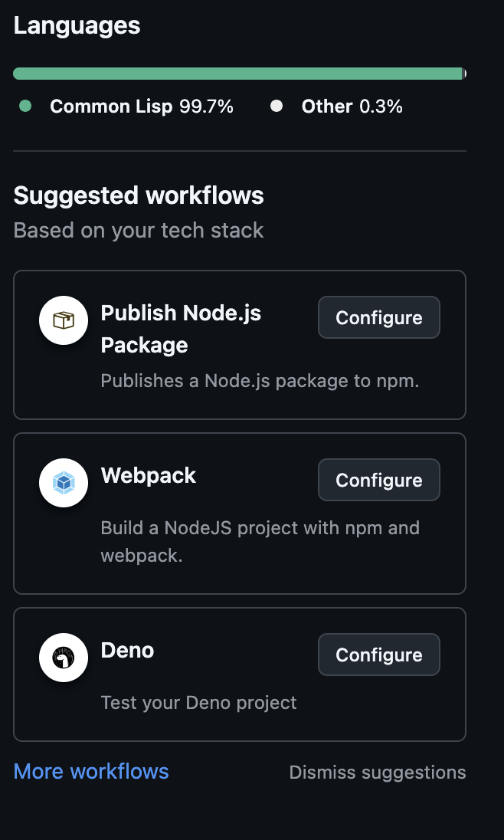Select the Other 0.3% language entry
Viewport: 504px width, 840px height.
(352, 107)
